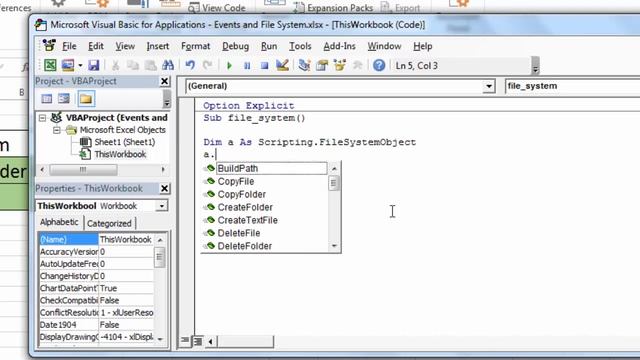Undo the last edit
This screenshot has width=640, height=360.
click(190, 65)
